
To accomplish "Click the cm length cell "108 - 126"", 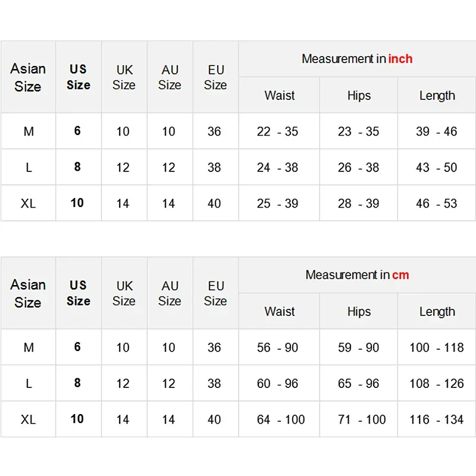I will [437, 384].
